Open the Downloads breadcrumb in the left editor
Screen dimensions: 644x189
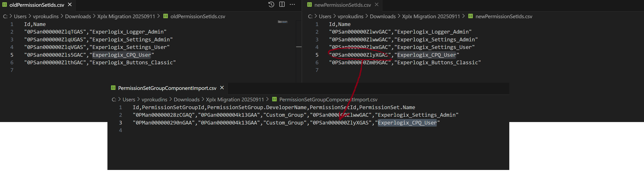pyautogui.click(x=78, y=16)
